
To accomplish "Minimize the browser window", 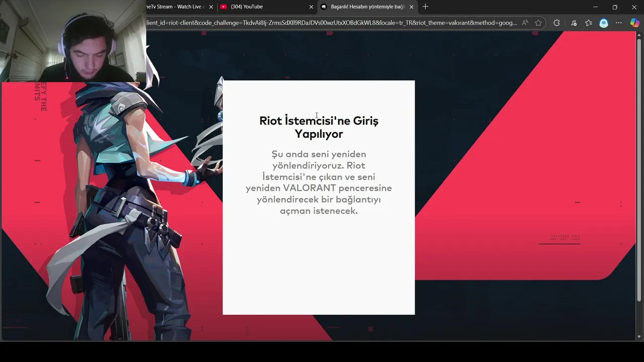I will coord(595,7).
